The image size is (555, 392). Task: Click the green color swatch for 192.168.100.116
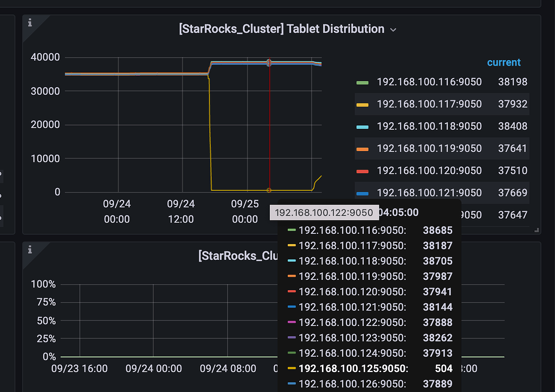click(363, 83)
